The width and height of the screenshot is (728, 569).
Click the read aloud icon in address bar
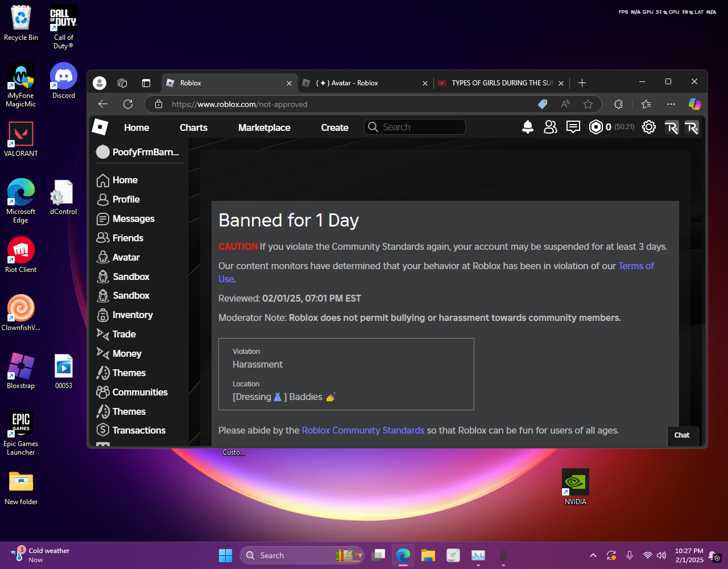pos(565,104)
